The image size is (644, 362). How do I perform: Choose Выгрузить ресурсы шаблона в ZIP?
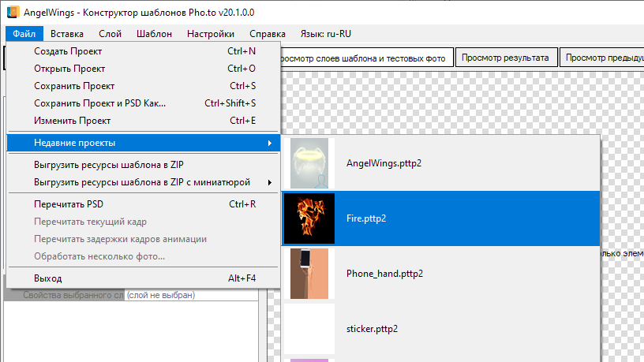(144, 165)
